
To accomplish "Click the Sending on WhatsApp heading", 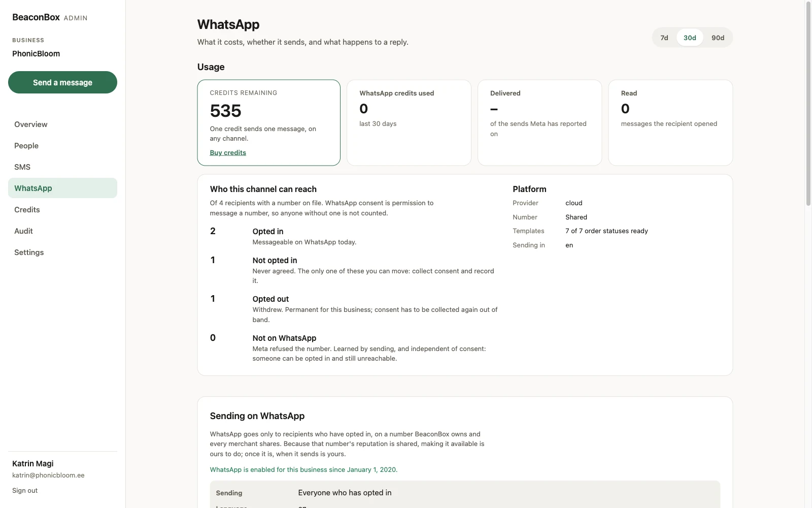I will (x=257, y=416).
